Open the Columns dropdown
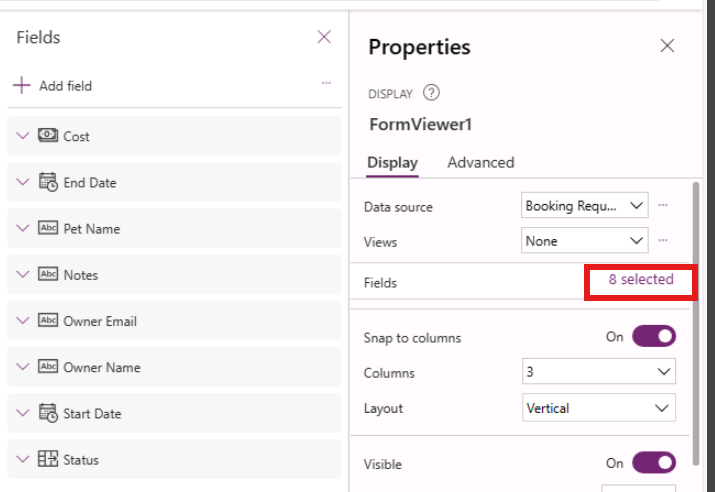 [599, 372]
